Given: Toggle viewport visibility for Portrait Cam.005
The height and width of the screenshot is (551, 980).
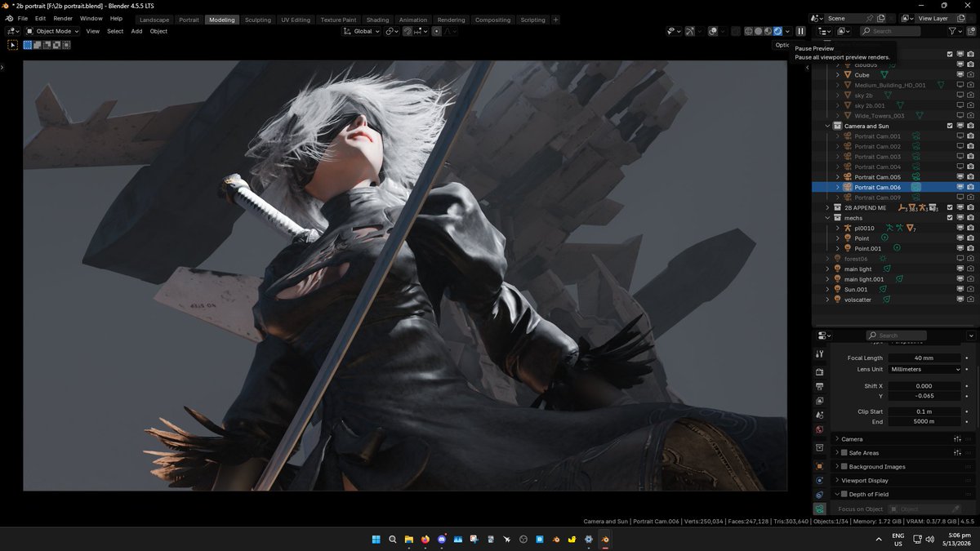Looking at the screenshot, I should click(x=960, y=177).
